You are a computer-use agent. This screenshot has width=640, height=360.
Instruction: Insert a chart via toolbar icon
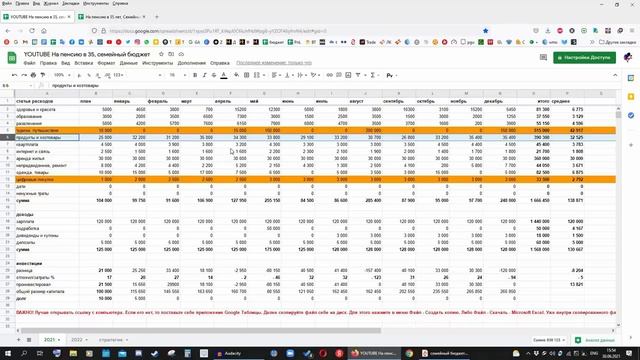(x=348, y=75)
